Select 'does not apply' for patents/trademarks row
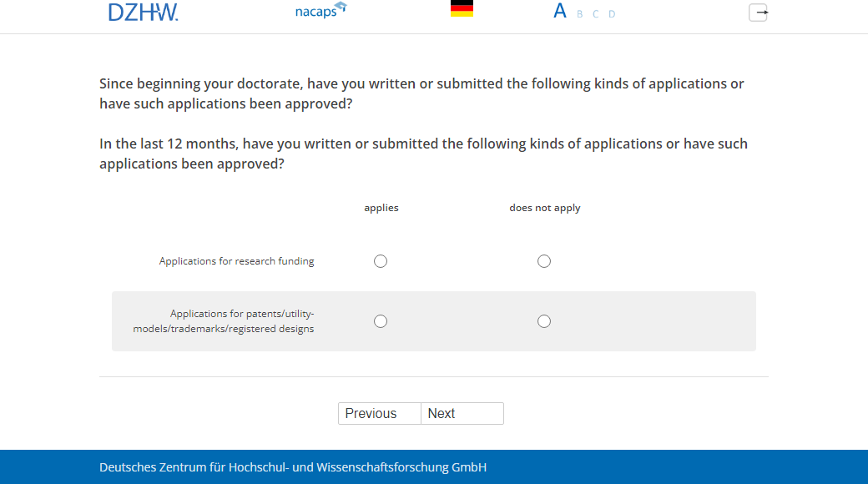This screenshot has height=484, width=868. coord(544,321)
